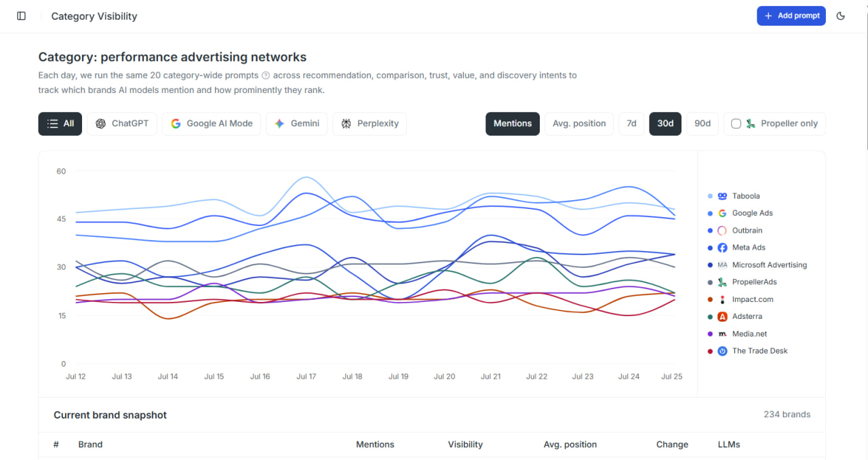This screenshot has width=868, height=460.
Task: Toggle PropellerAds series in legend
Action: coord(742,282)
